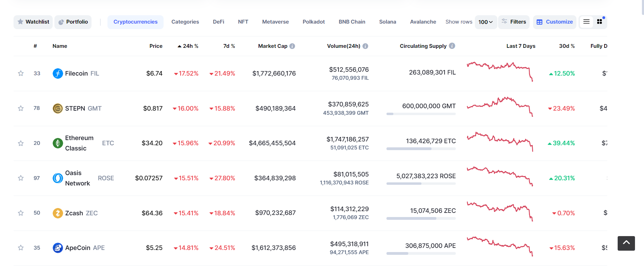Switch to grid view layout icon
Image resolution: width=644 pixels, height=268 pixels.
click(x=600, y=22)
